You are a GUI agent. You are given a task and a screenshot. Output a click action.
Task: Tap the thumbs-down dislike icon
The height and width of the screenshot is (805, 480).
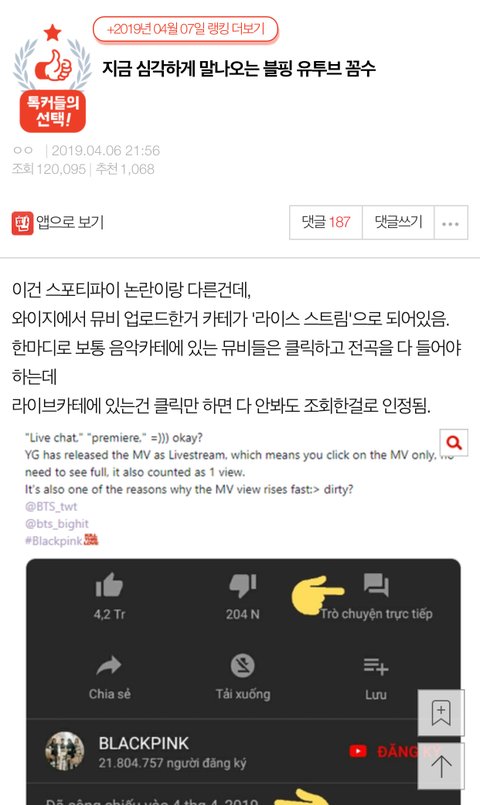click(x=242, y=585)
